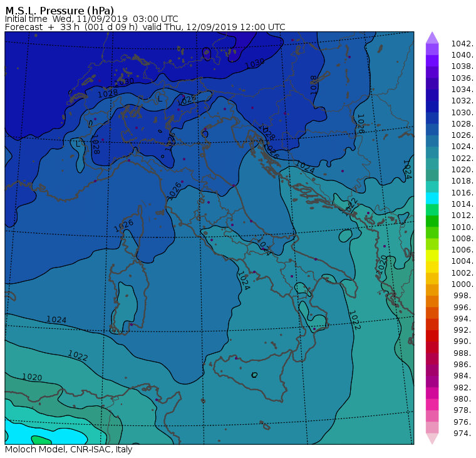Viewport: 476px width, 458px height.
Task: Click the "1024." legend label in the colorbar
Action: [x=462, y=147]
